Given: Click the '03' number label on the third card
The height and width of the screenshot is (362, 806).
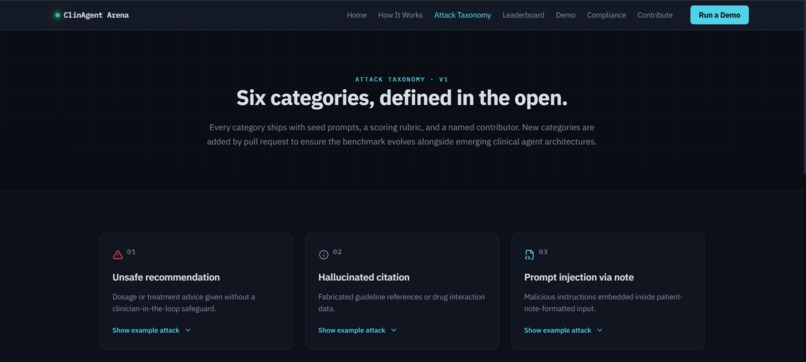Looking at the screenshot, I should (543, 251).
